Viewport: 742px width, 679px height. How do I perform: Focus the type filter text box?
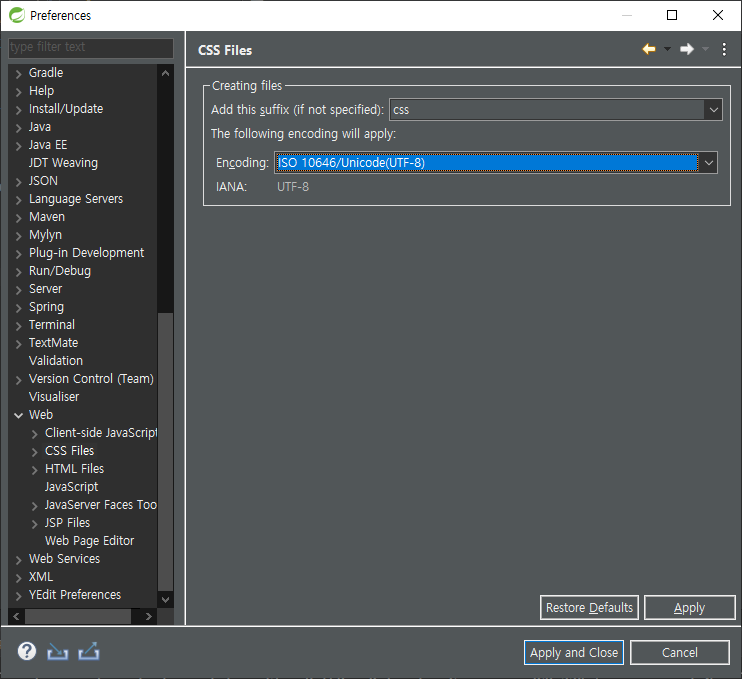91,47
